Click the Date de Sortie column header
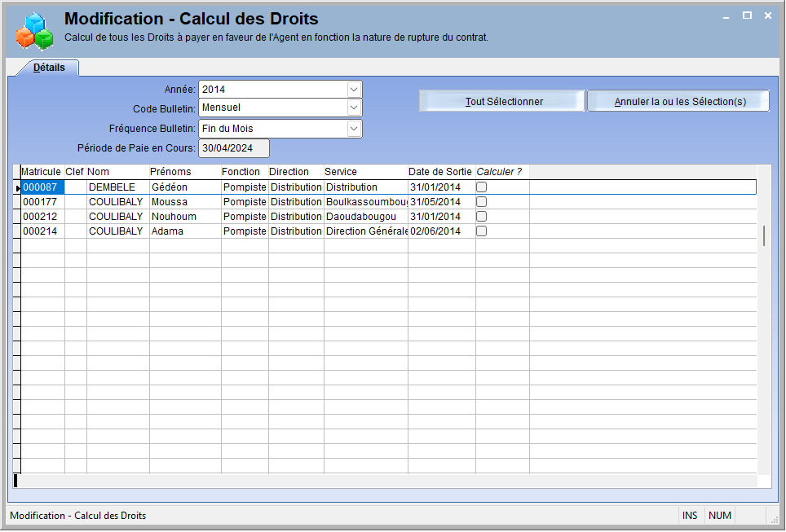Viewport: 786px width, 532px height. coord(442,172)
